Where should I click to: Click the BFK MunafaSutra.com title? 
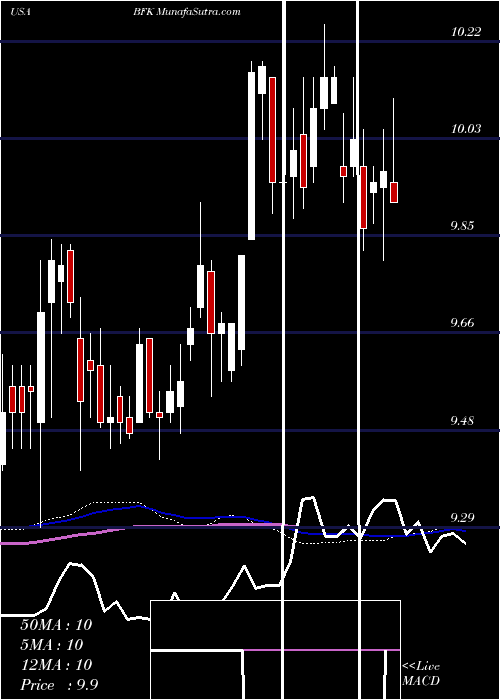(187, 12)
